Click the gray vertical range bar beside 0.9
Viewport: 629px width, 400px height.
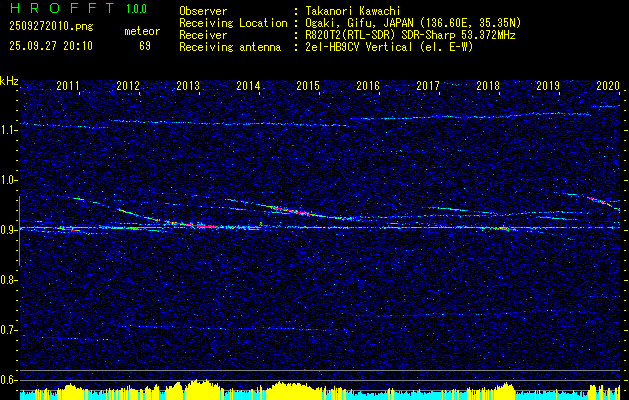[19, 231]
